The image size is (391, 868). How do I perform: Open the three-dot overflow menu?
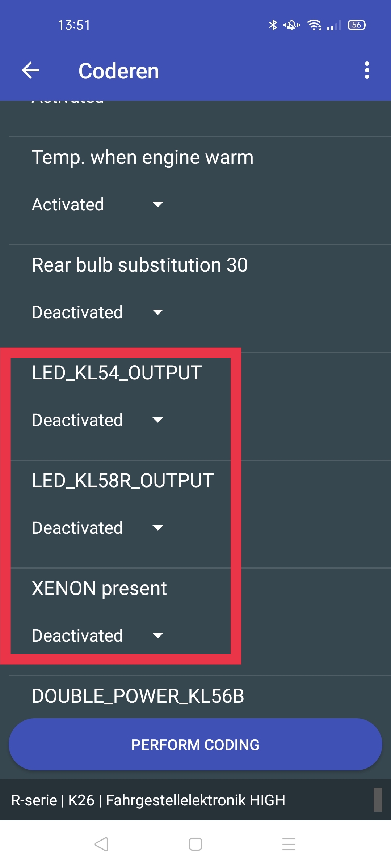tap(367, 70)
